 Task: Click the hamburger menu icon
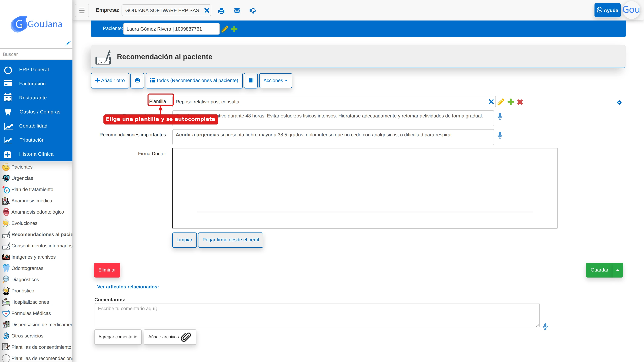pyautogui.click(x=82, y=10)
